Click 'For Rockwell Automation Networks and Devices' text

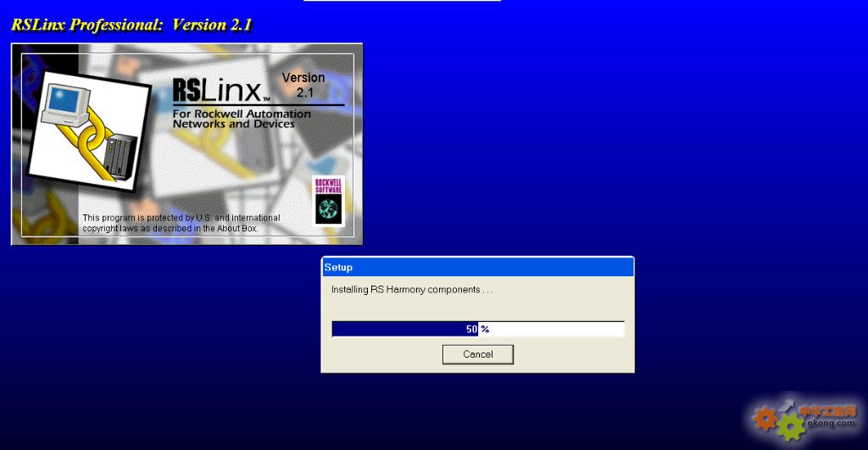click(x=242, y=119)
